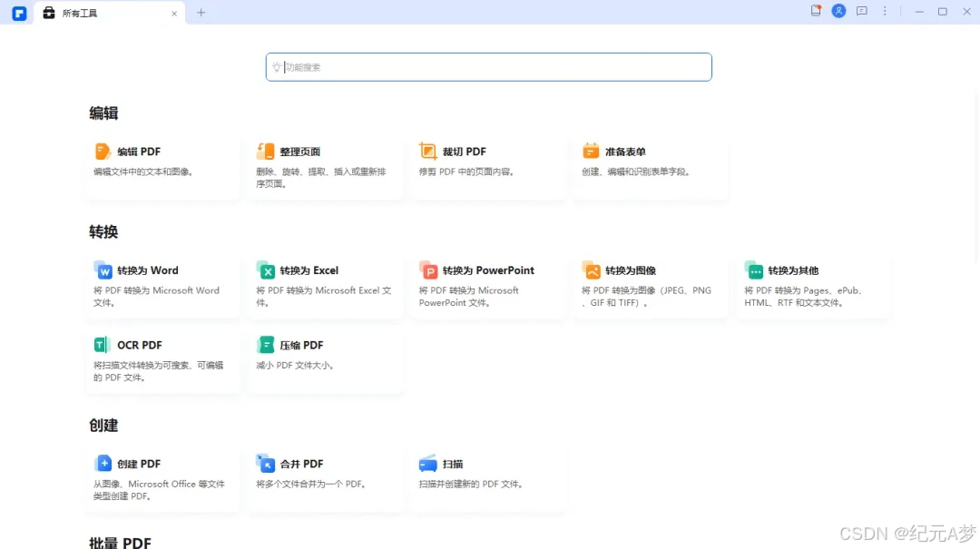The width and height of the screenshot is (980, 549).
Task: Click description '减小 PDF 文件大小。'
Action: (x=295, y=365)
